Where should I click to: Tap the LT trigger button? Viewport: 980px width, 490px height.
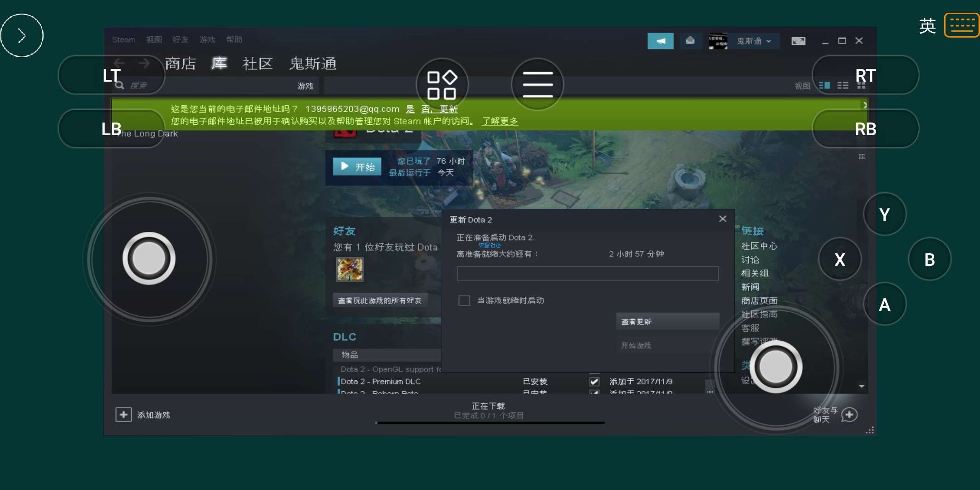coord(112,75)
